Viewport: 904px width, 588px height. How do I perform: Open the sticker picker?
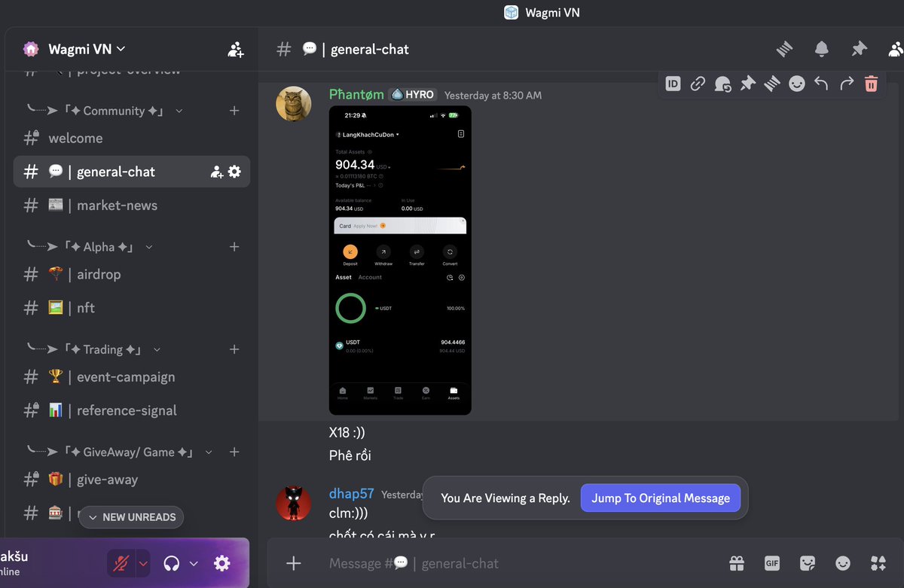point(808,563)
